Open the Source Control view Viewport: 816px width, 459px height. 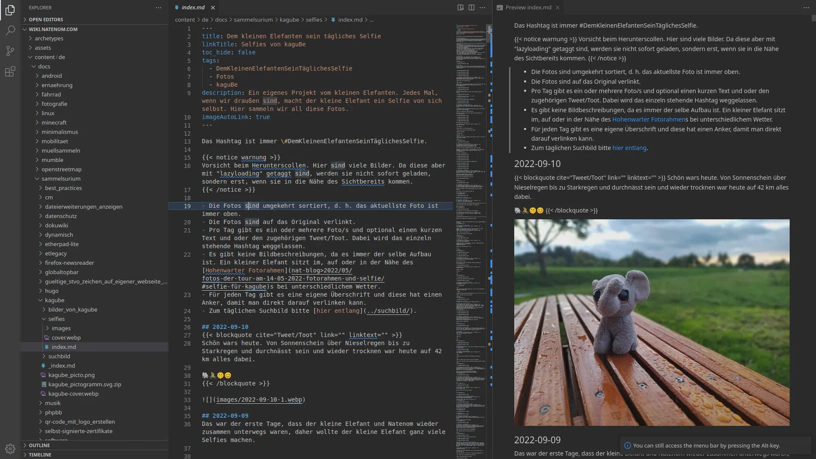pyautogui.click(x=10, y=50)
